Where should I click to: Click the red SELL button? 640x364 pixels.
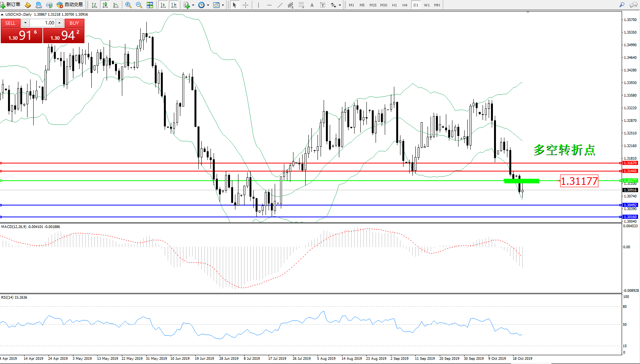tap(10, 23)
